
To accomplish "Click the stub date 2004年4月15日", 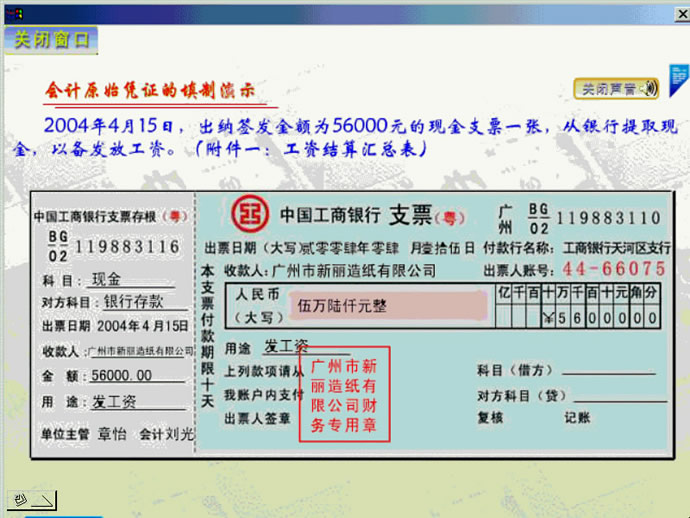I will [143, 326].
